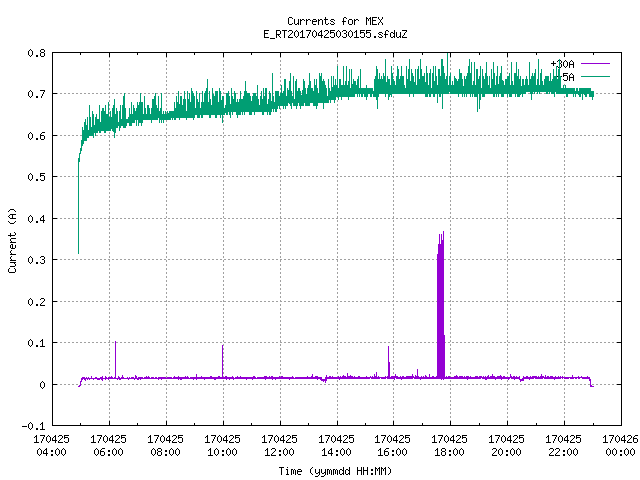Screen dimensions: 640x480
Task: Click the 0.3 y-axis tick value
Action: coord(36,260)
